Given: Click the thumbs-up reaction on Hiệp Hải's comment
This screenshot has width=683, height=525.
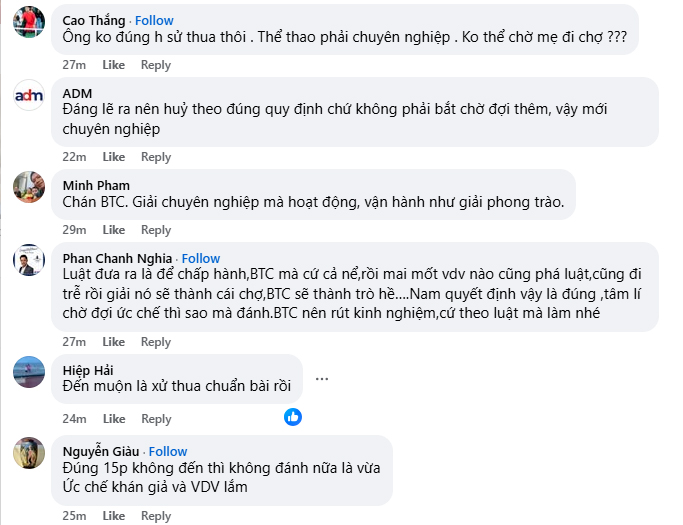Looking at the screenshot, I should [x=293, y=416].
